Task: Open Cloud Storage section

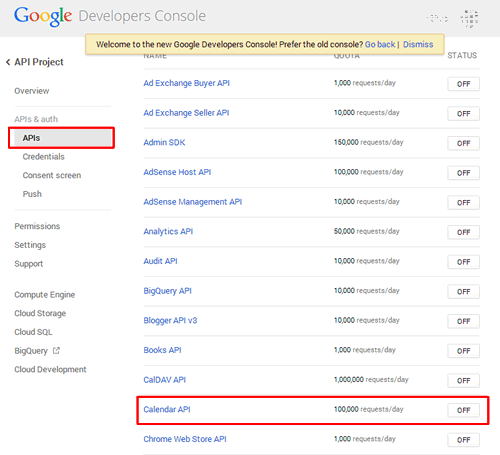Action: 40,313
